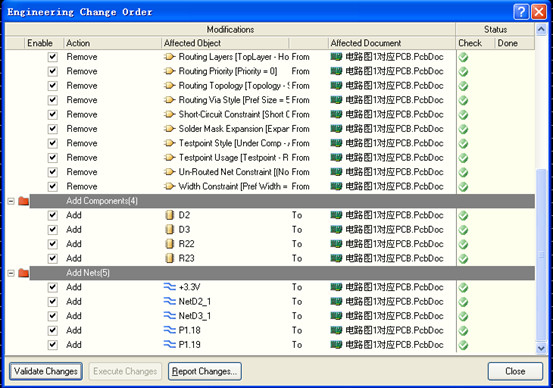Click the Affected Document column header

point(391,43)
